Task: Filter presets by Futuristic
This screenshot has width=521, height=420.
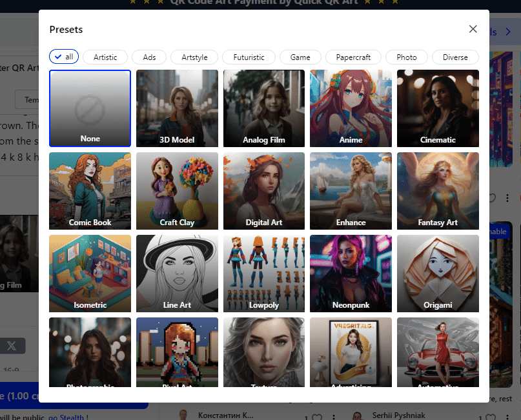Action: click(249, 57)
